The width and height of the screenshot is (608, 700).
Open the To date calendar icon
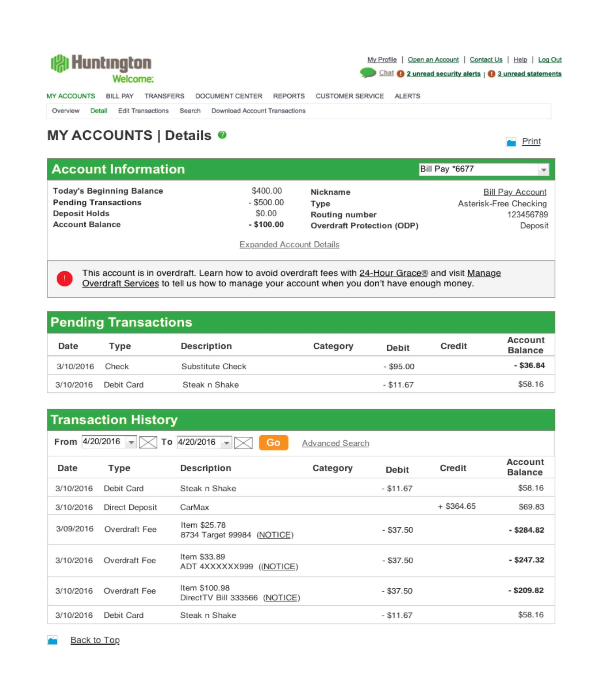tap(243, 442)
